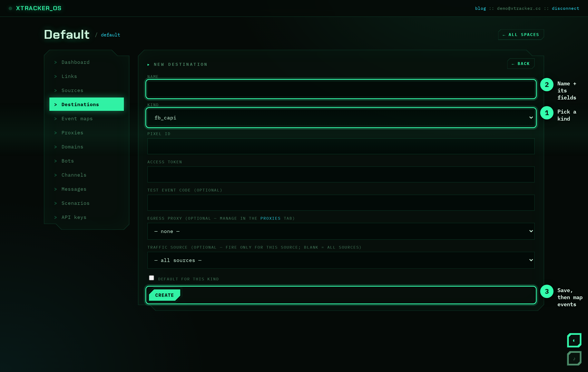Image resolution: width=588 pixels, height=372 pixels.
Task: Open the default space slug link
Action: tap(110, 35)
